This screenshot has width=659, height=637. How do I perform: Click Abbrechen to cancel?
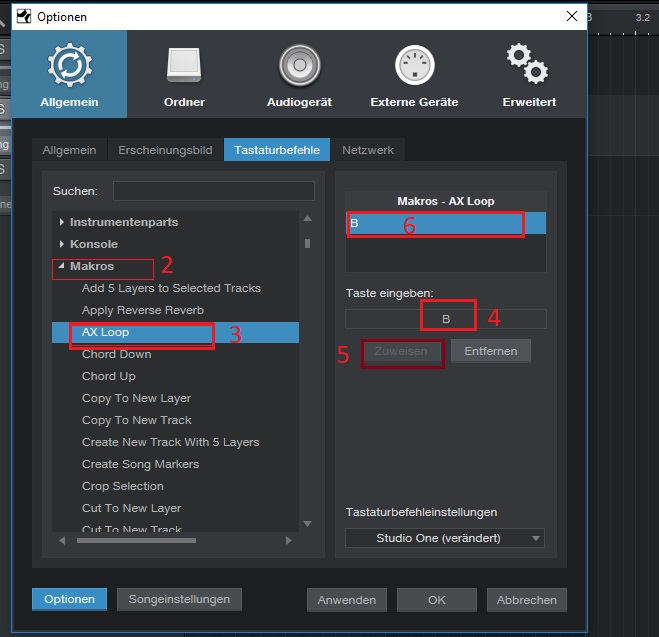pyautogui.click(x=527, y=600)
